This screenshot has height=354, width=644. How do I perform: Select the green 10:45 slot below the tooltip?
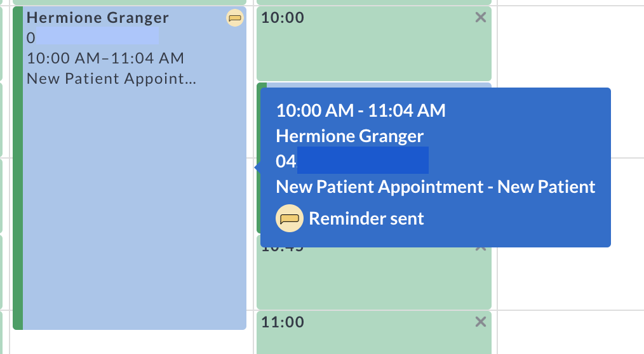tap(373, 278)
